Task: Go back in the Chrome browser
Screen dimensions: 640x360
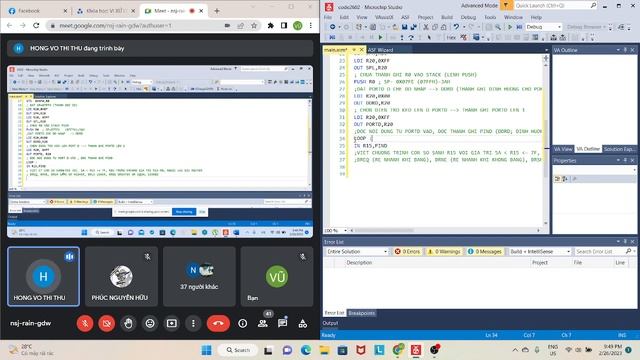Action: pyautogui.click(x=9, y=25)
